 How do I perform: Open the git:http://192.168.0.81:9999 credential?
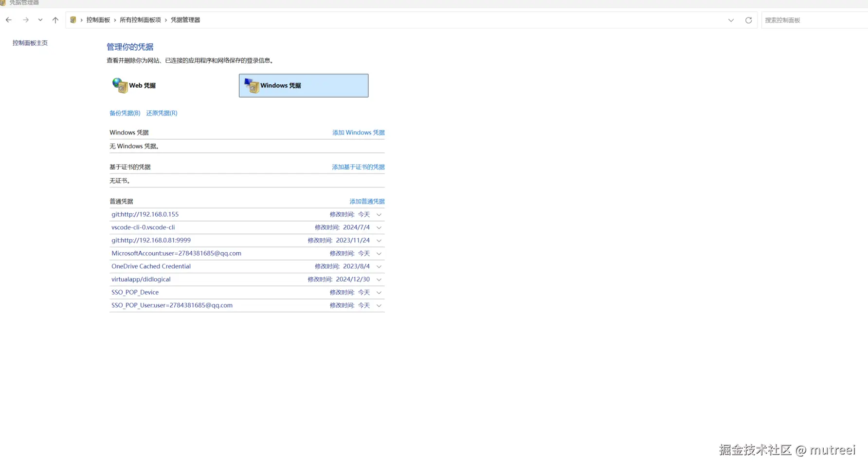click(151, 241)
